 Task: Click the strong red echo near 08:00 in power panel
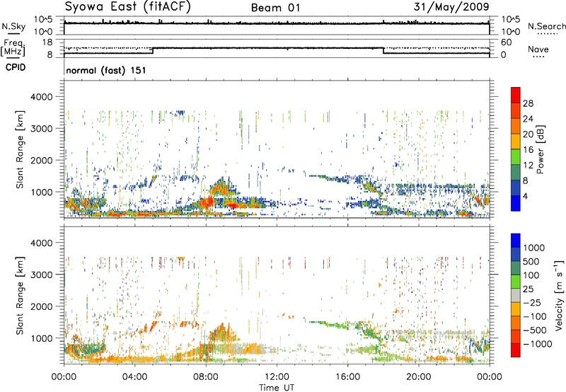coord(207,202)
